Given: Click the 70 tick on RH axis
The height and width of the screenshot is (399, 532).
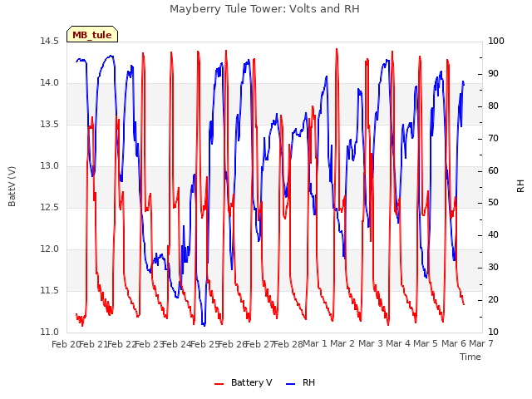Looking at the screenshot, I should pos(493,139).
